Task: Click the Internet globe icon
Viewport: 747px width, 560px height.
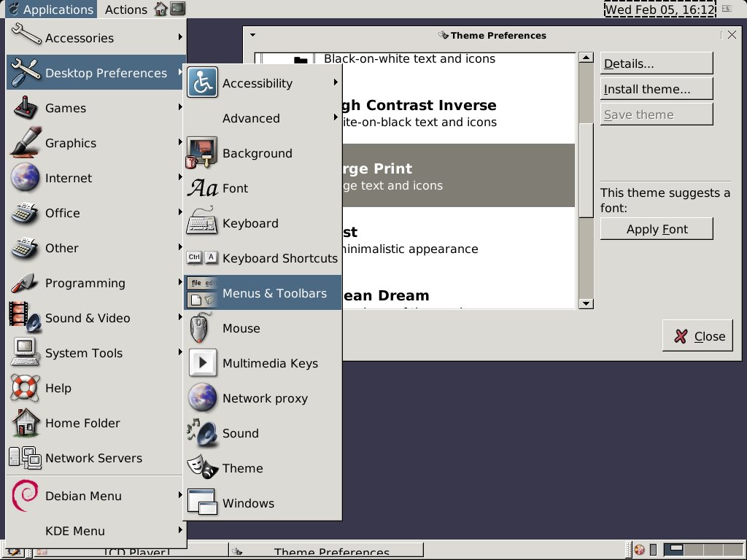Action: [26, 177]
